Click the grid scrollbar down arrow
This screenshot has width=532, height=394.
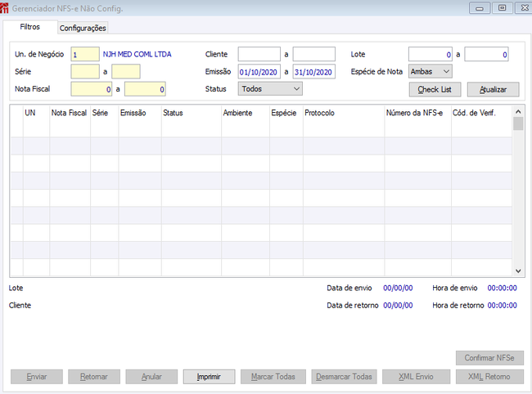click(x=518, y=271)
